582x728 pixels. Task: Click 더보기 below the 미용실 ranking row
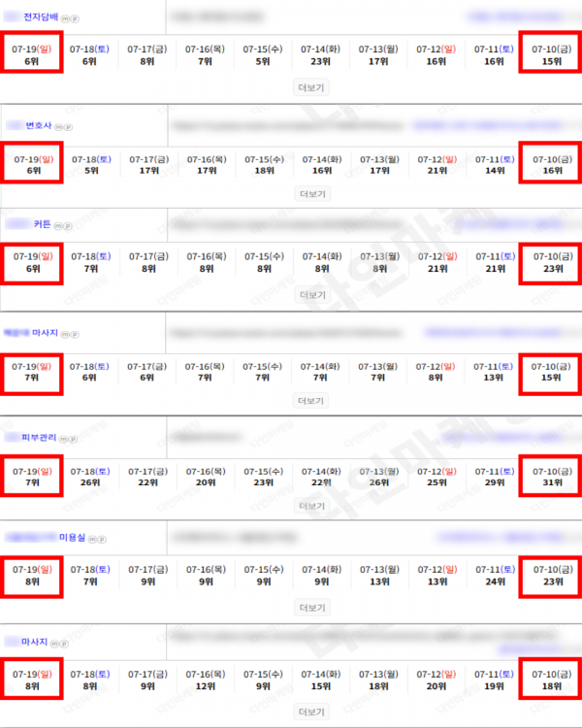tap(312, 608)
